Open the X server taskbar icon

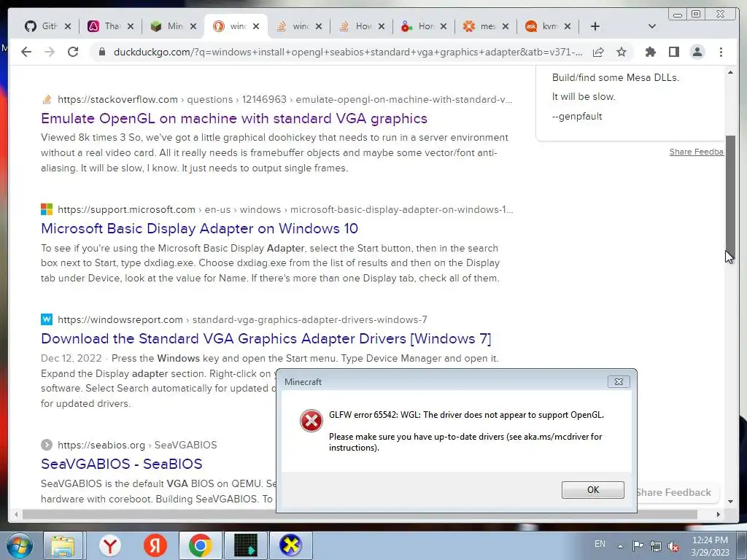pyautogui.click(x=290, y=545)
